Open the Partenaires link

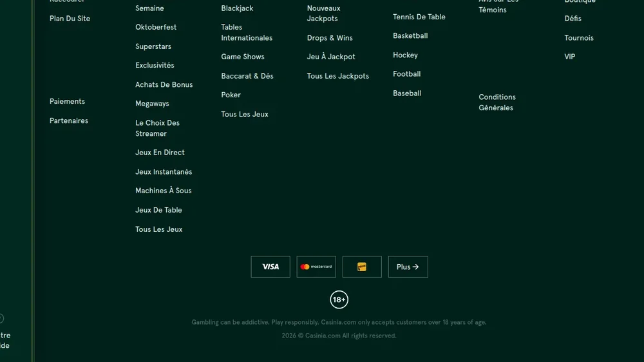tap(69, 120)
